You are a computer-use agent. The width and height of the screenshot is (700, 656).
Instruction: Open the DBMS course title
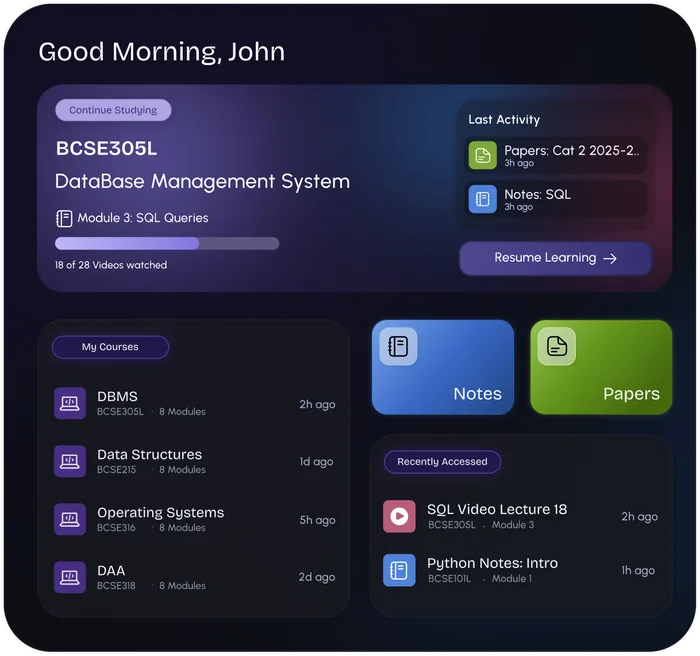(117, 397)
